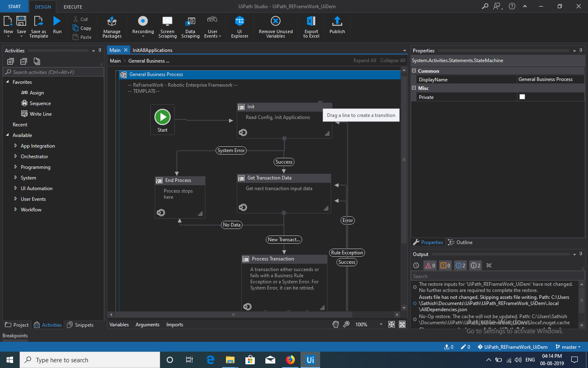Screen dimensions: 588x368
Task: Click Collapse All in the designer
Action: pos(392,61)
